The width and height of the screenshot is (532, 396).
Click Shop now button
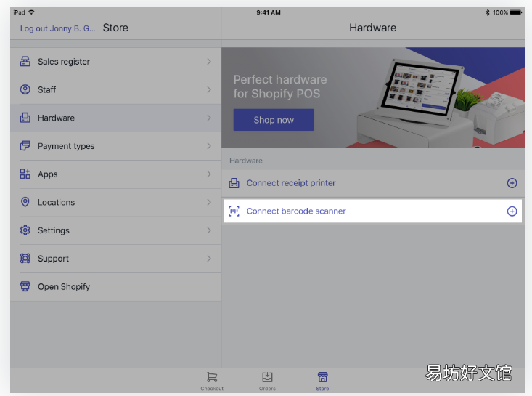coord(274,120)
